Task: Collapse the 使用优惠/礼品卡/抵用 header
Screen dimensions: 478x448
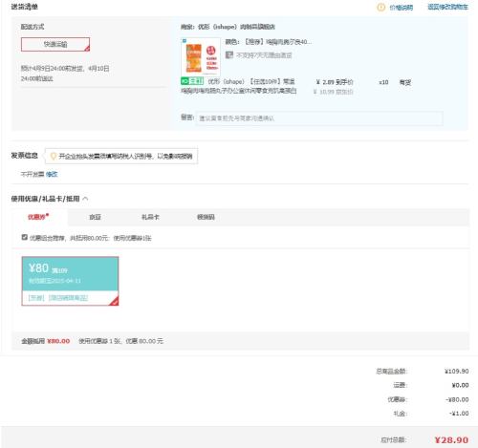Action: pyautogui.click(x=45, y=199)
